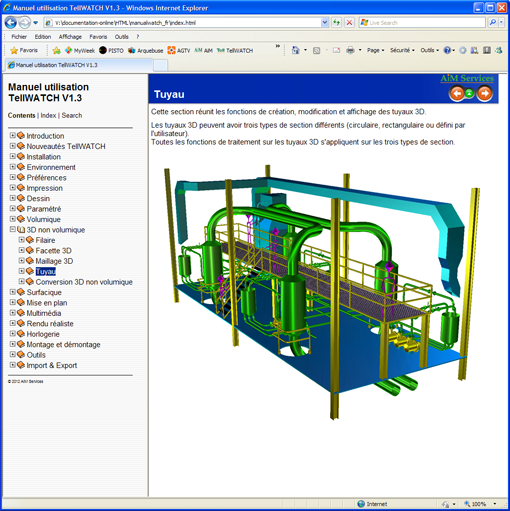Open the address bar history dropdown

[325, 23]
